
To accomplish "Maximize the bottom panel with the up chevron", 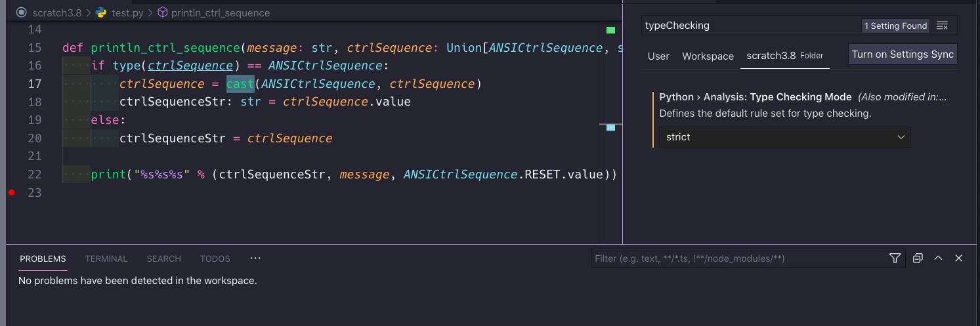I will pyautogui.click(x=938, y=258).
